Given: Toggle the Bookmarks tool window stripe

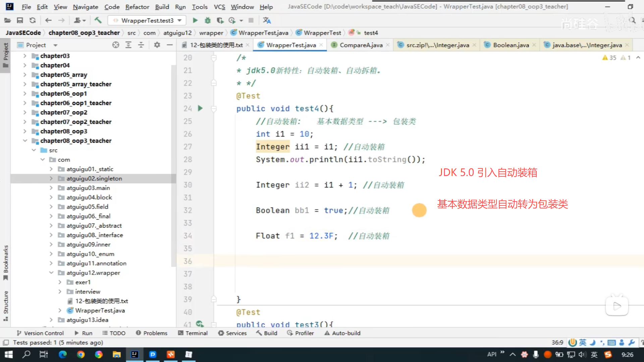Looking at the screenshot, I should (x=6, y=262).
